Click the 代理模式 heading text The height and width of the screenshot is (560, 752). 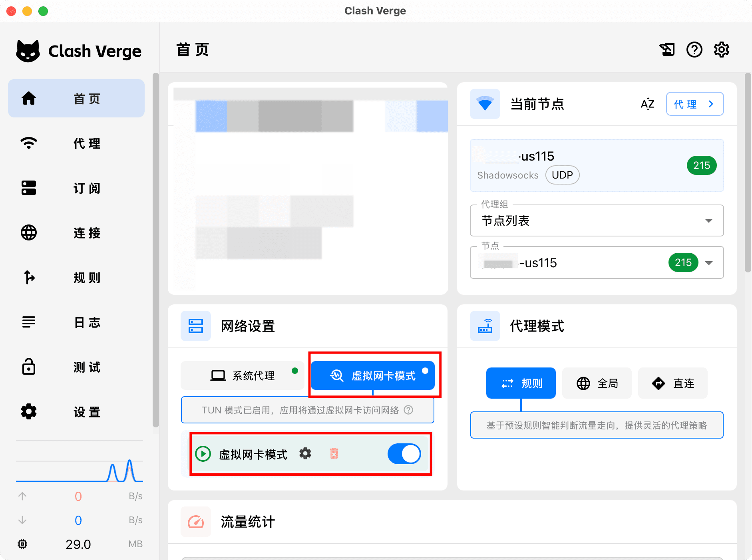pos(537,326)
